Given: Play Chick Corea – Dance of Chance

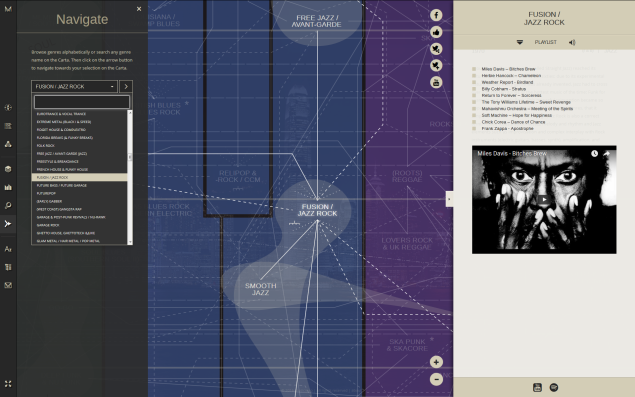Looking at the screenshot, I should [x=513, y=122].
